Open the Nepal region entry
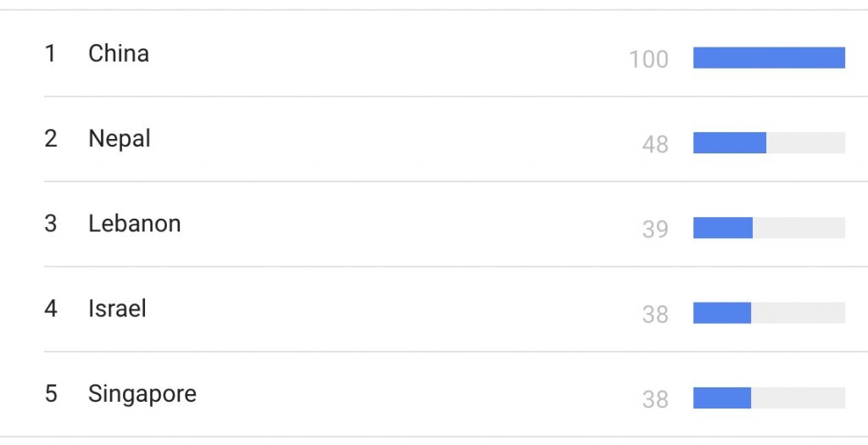This screenshot has width=868, height=445. [119, 139]
